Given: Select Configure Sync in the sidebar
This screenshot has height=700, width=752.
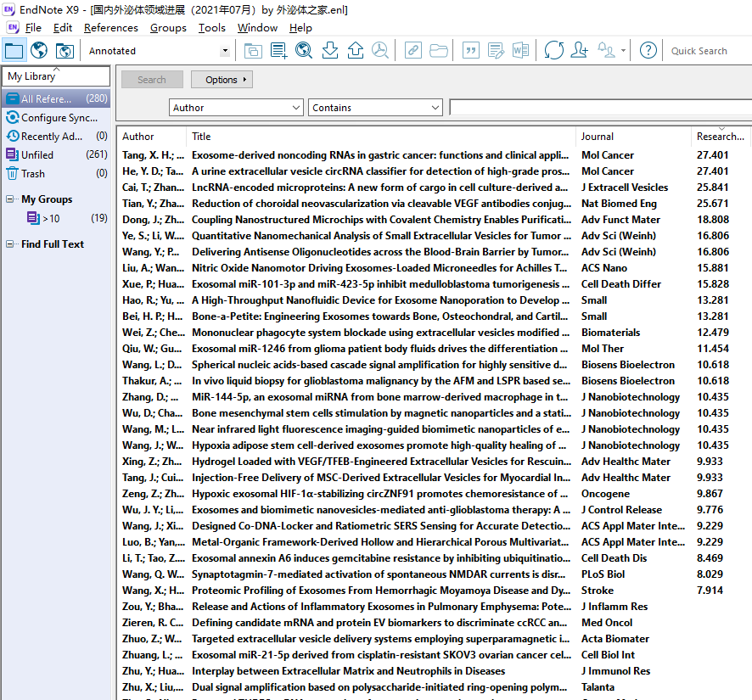Looking at the screenshot, I should 56,117.
